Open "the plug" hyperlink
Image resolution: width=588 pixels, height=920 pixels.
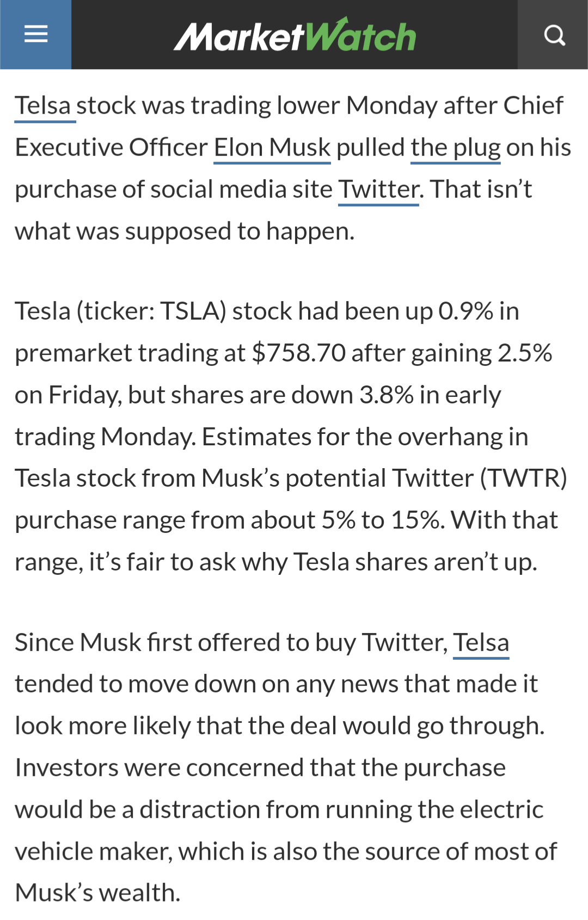point(456,148)
